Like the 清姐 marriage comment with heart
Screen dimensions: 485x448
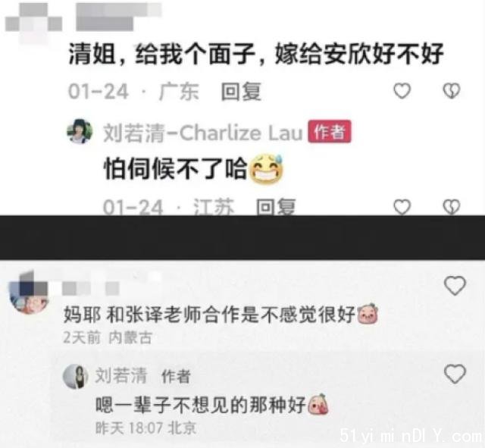coord(402,91)
